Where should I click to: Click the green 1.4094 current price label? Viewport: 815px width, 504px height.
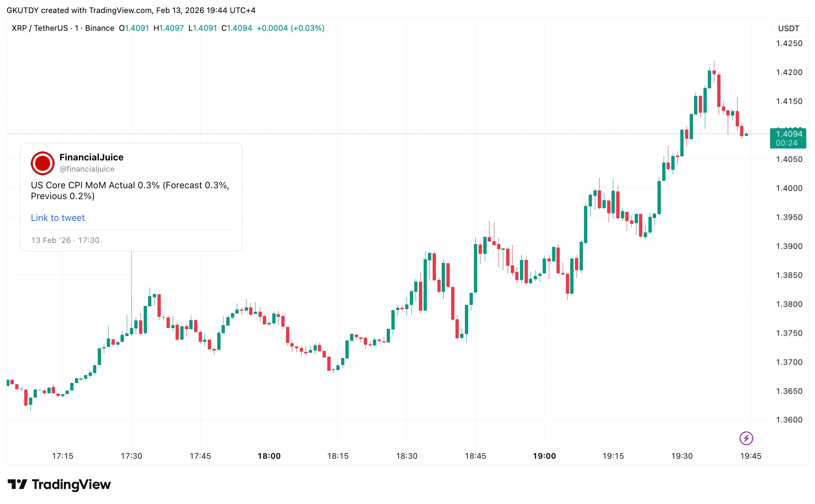788,138
